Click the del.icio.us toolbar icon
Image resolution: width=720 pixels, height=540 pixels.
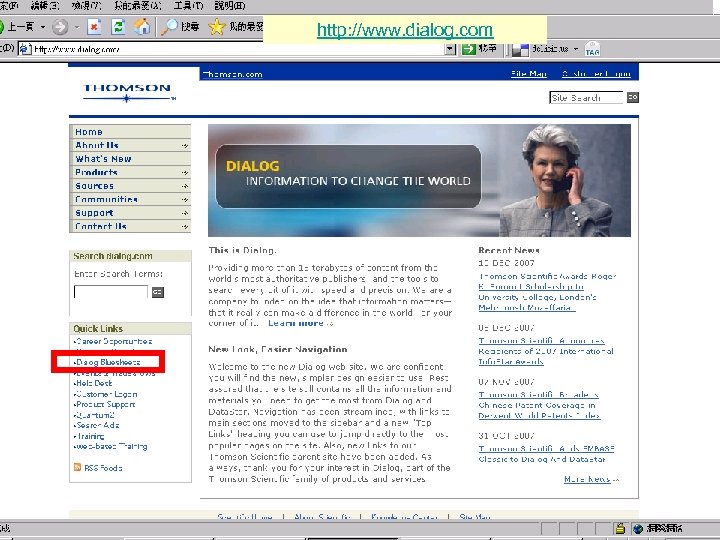tap(520, 49)
